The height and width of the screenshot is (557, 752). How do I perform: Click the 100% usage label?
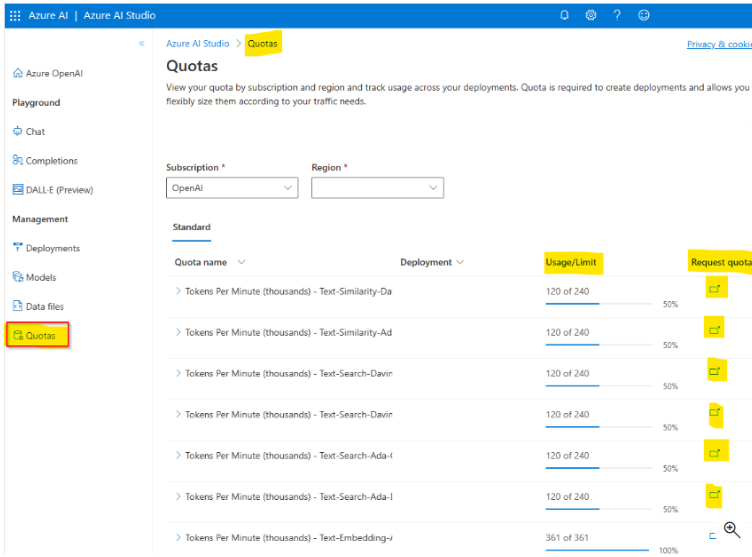668,551
